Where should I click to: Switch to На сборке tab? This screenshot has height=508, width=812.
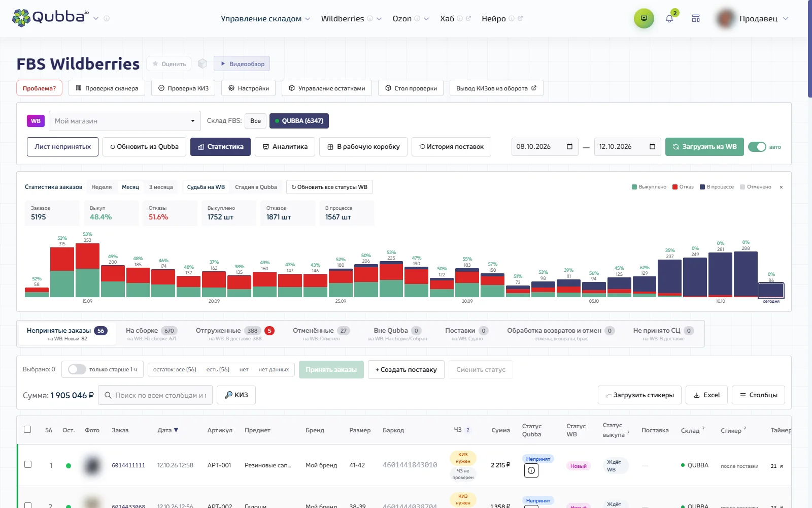[151, 334]
